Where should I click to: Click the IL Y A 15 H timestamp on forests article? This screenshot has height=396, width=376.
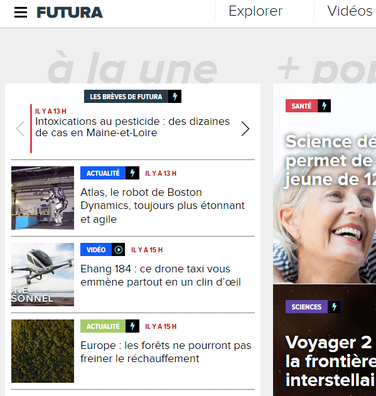161,326
